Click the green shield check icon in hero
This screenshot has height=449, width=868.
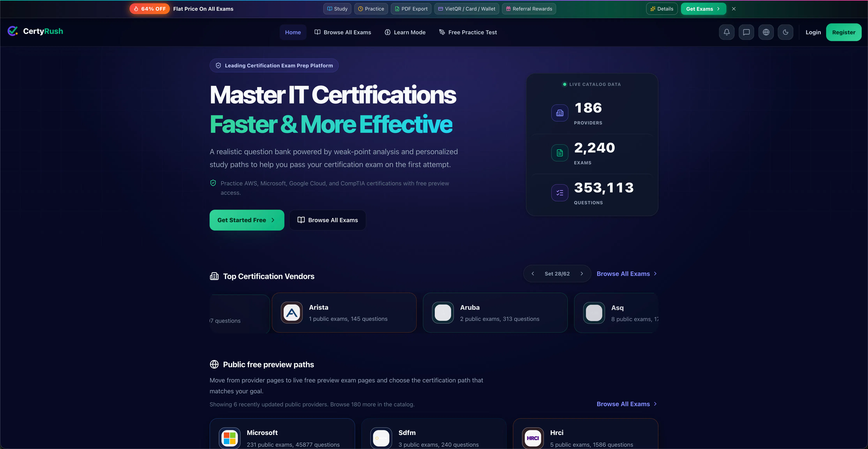point(213,183)
